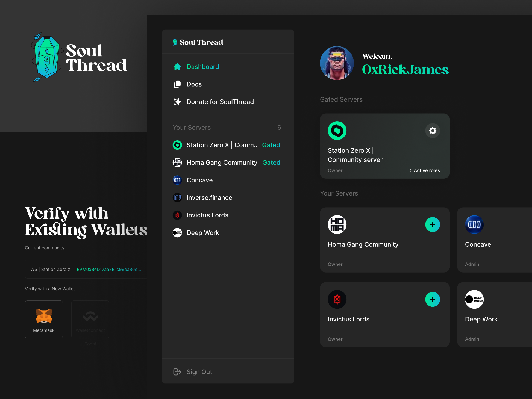The image size is (532, 399).
Task: Click the 0xRickJames username heading
Action: (405, 69)
